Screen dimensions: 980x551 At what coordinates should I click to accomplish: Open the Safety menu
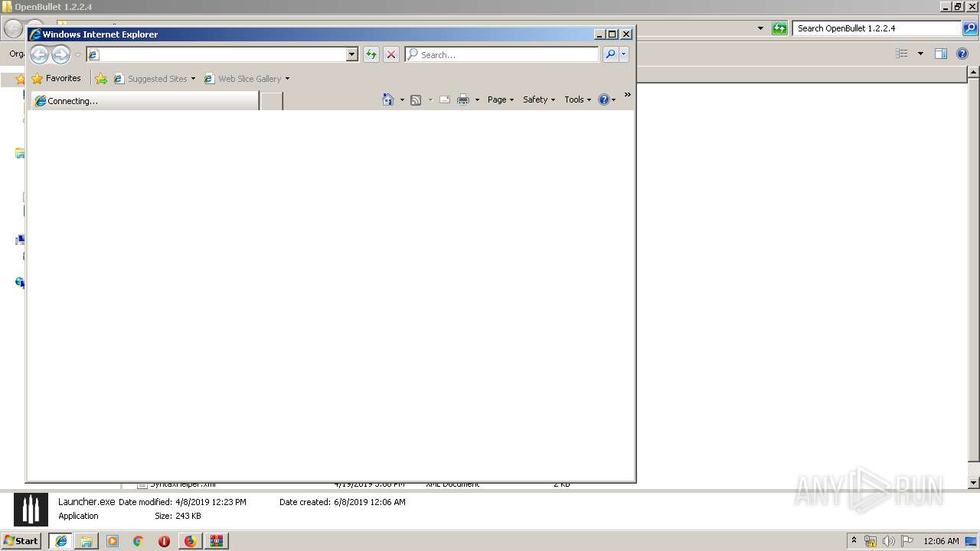pyautogui.click(x=539, y=99)
